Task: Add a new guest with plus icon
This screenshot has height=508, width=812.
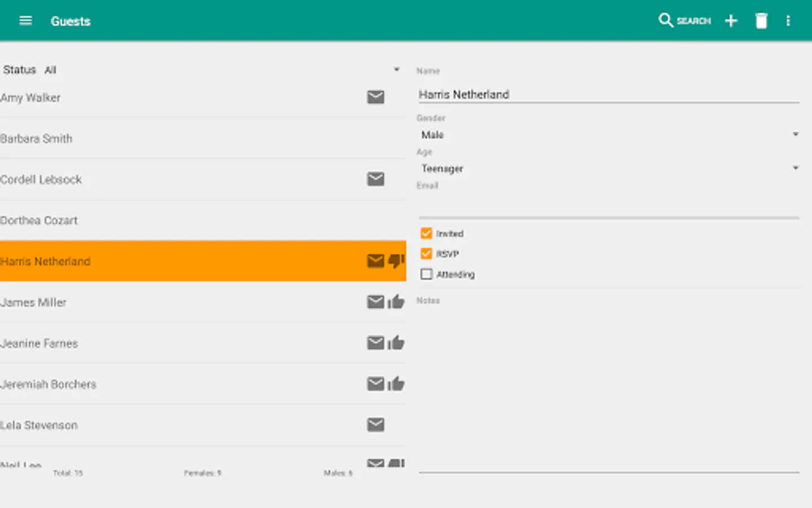Action: coord(731,21)
